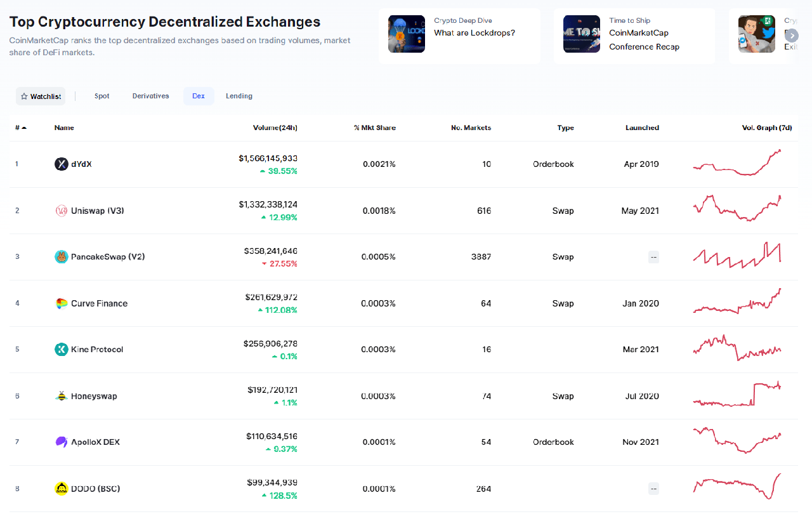Click the Honeyswap bee logo icon
This screenshot has width=812, height=514.
click(61, 396)
